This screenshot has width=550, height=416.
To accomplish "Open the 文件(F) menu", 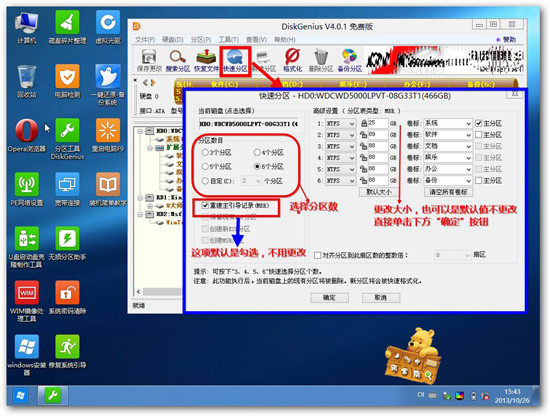I will point(145,40).
